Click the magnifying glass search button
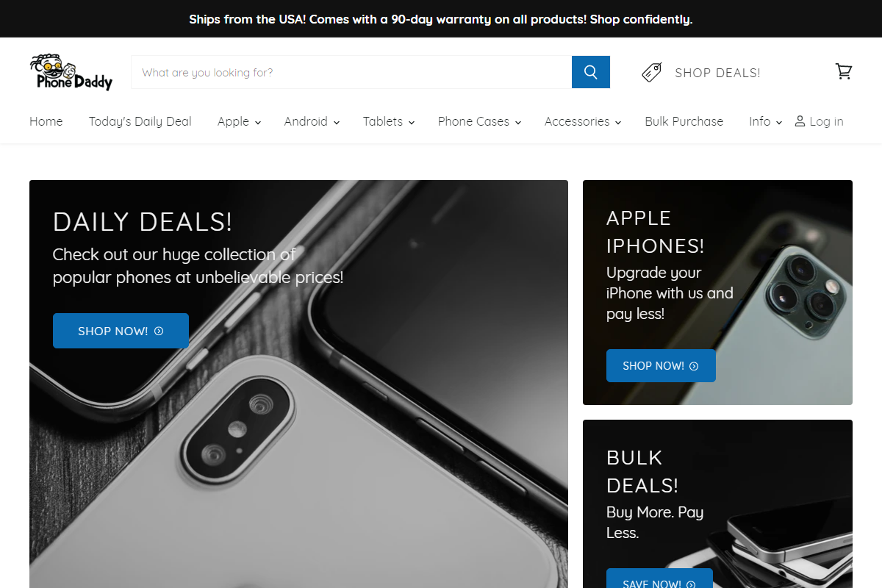 click(x=591, y=72)
